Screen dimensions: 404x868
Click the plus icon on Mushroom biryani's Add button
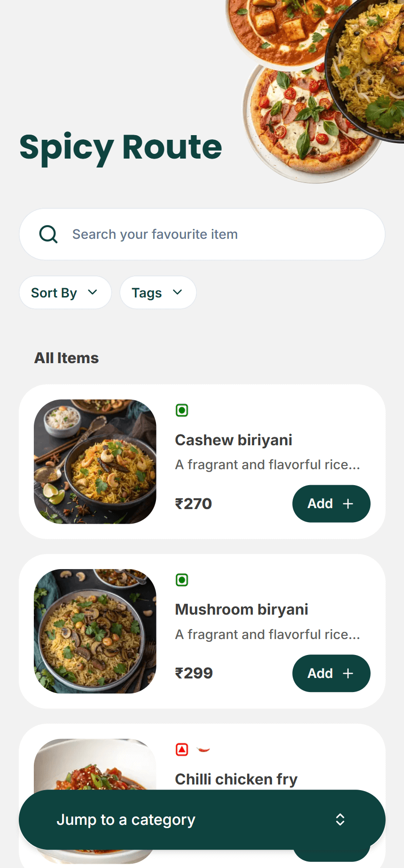click(x=348, y=674)
